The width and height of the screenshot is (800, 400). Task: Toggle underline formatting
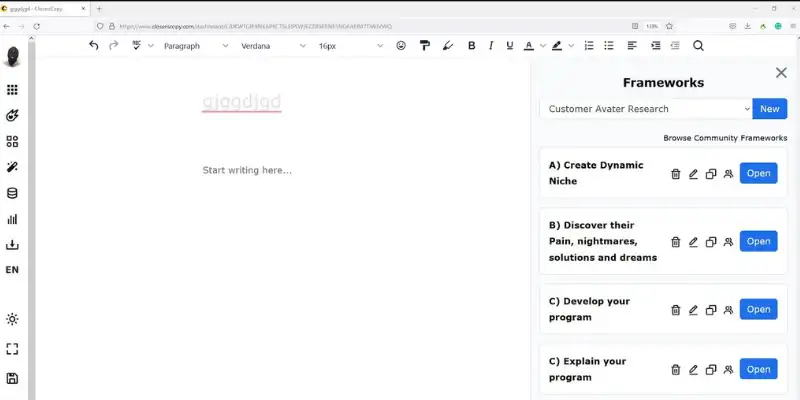510,45
